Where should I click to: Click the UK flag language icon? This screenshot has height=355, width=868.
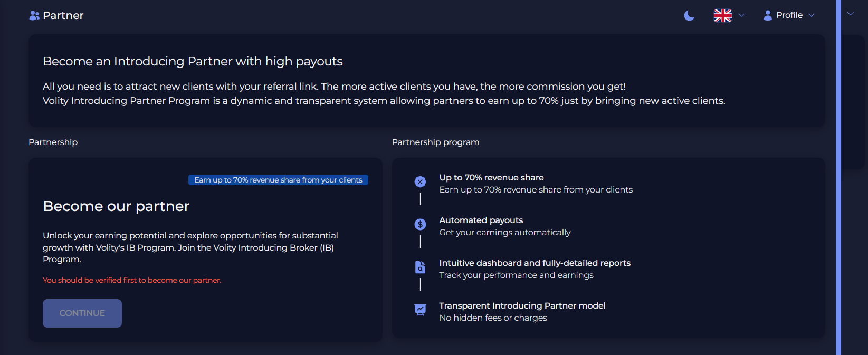click(x=722, y=16)
